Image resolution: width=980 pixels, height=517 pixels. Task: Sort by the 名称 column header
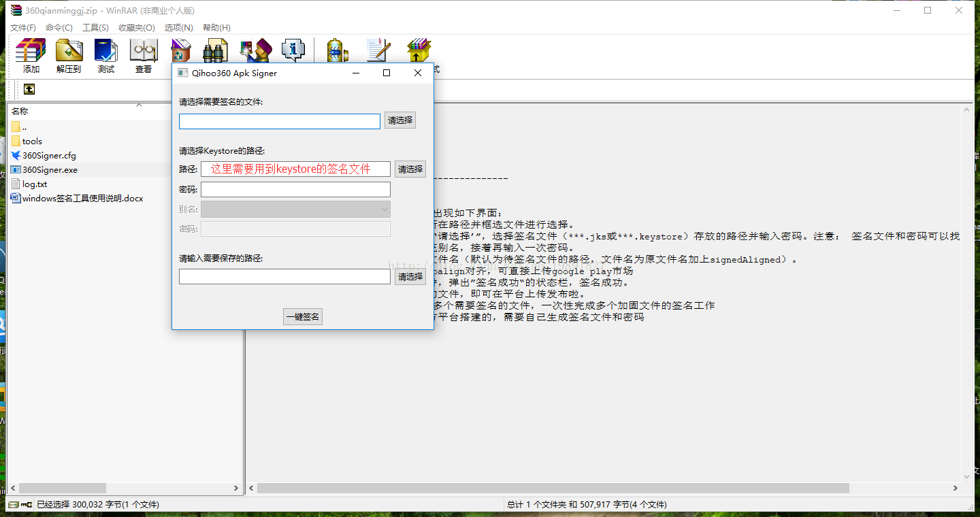[20, 111]
